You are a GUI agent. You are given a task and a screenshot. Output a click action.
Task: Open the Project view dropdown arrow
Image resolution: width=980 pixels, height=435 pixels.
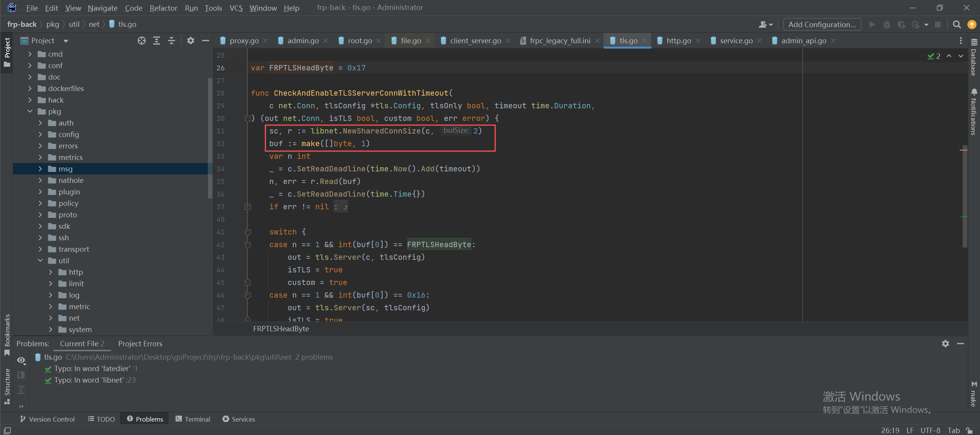66,41
